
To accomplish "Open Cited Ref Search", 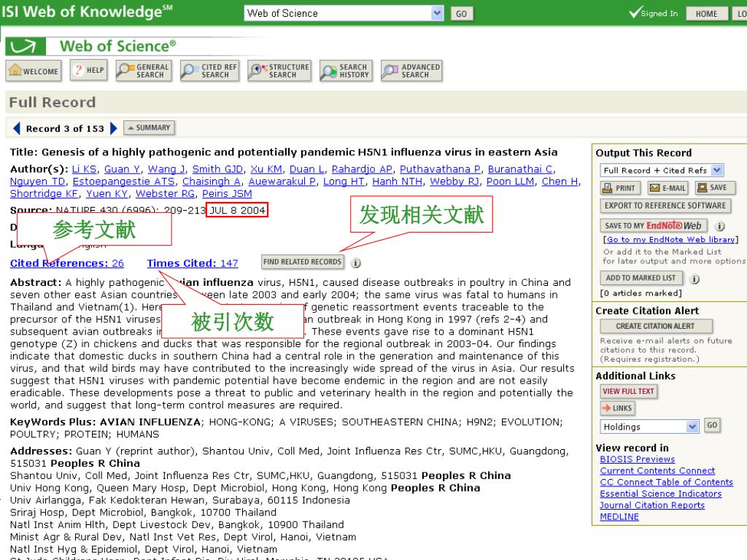I will [x=209, y=71].
